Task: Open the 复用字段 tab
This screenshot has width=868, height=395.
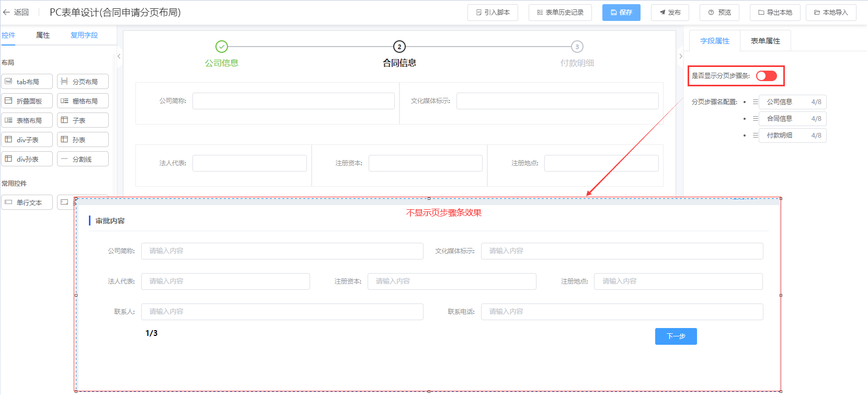Action: 84,35
